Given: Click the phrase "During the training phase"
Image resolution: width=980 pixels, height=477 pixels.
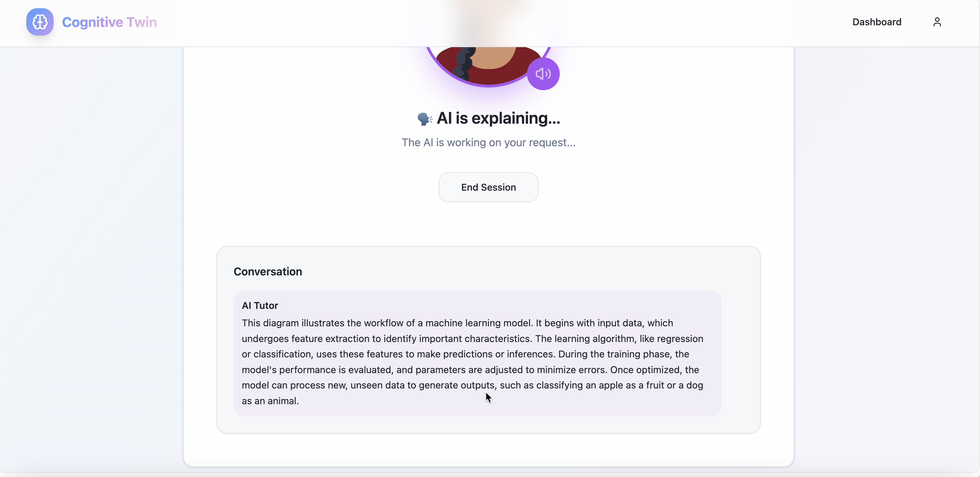Looking at the screenshot, I should pyautogui.click(x=614, y=354).
